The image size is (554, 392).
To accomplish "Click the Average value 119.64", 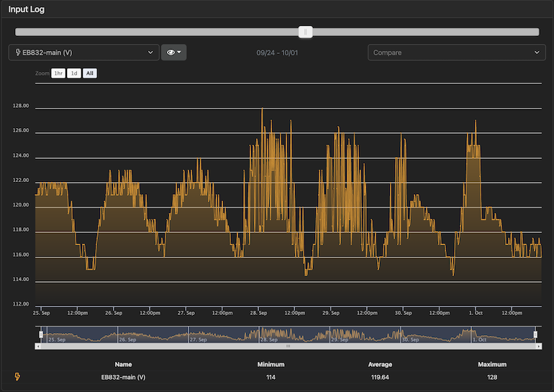I will click(x=380, y=377).
